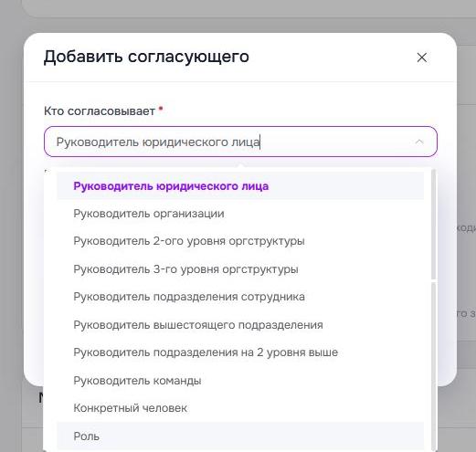The height and width of the screenshot is (452, 476).
Task: Click the dimmed page area right of the dialog
Action: [x=467, y=183]
